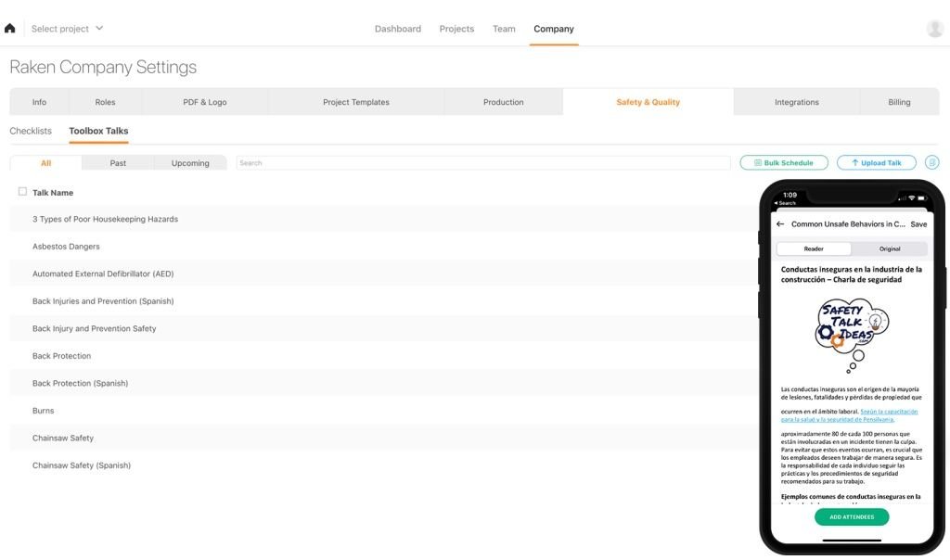Click the toolbox talks Search field
This screenshot has height=560, width=950.
482,163
